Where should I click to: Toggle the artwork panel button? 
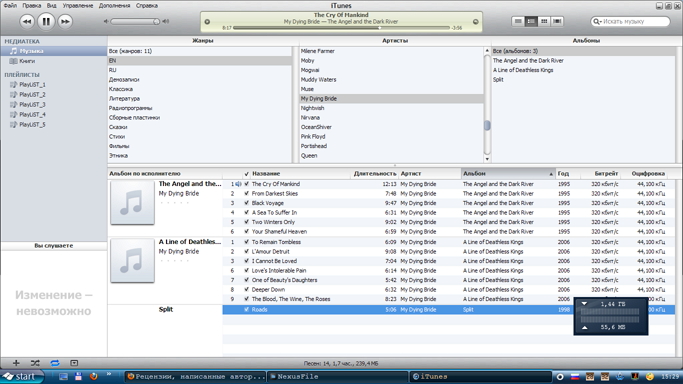click(x=74, y=363)
